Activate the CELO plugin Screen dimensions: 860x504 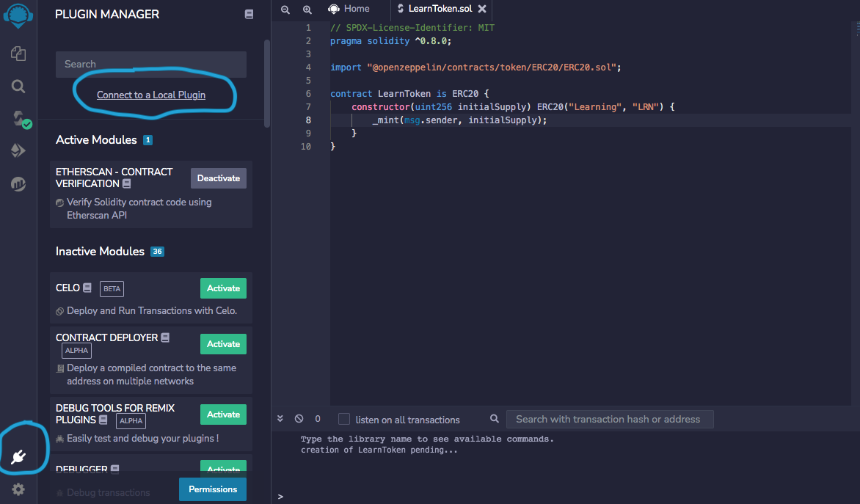point(223,288)
